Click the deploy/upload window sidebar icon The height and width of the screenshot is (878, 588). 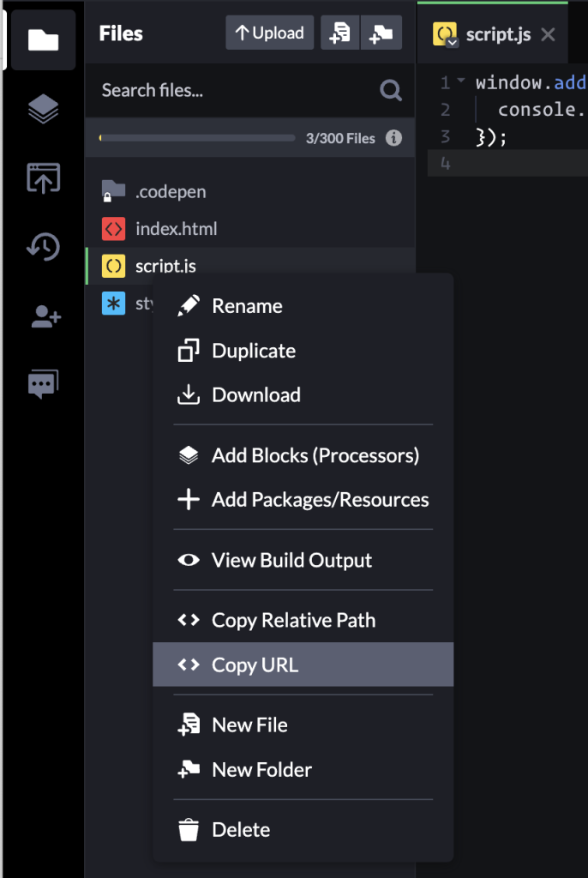click(43, 177)
